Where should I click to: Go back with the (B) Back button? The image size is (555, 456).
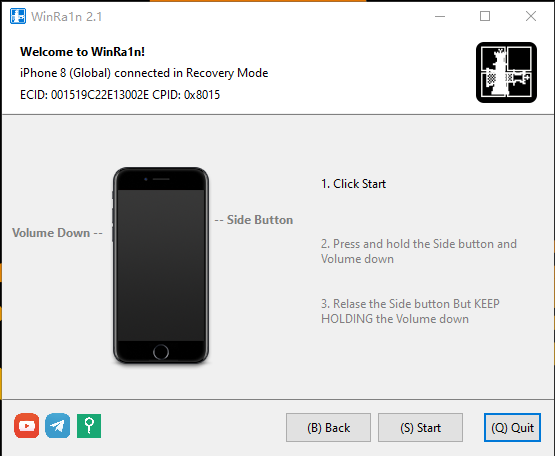coord(328,428)
